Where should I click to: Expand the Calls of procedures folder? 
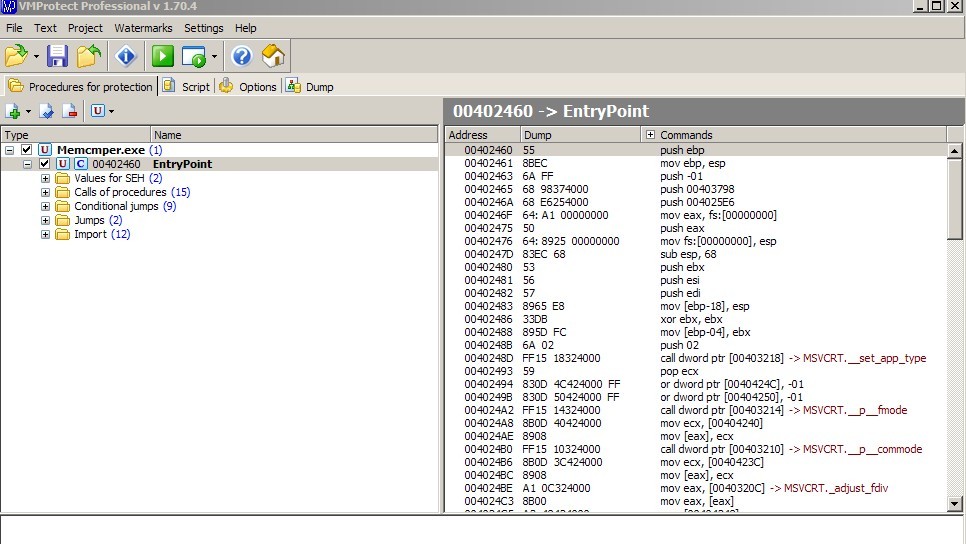pos(45,192)
